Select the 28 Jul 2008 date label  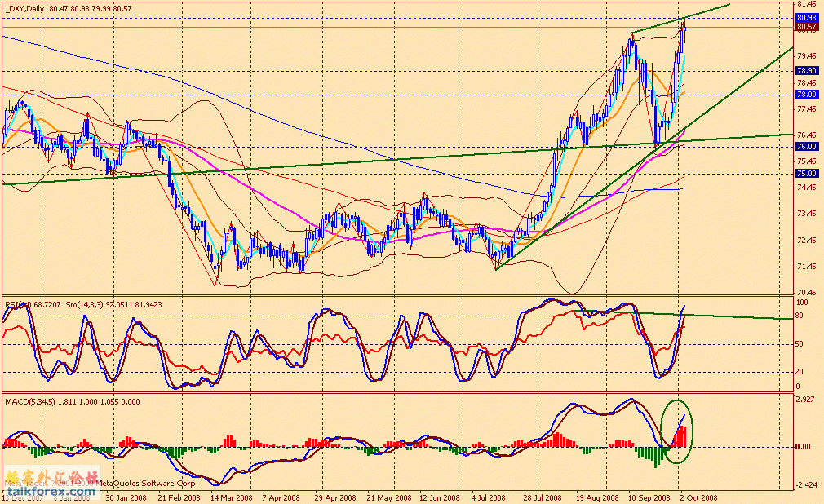543,496
